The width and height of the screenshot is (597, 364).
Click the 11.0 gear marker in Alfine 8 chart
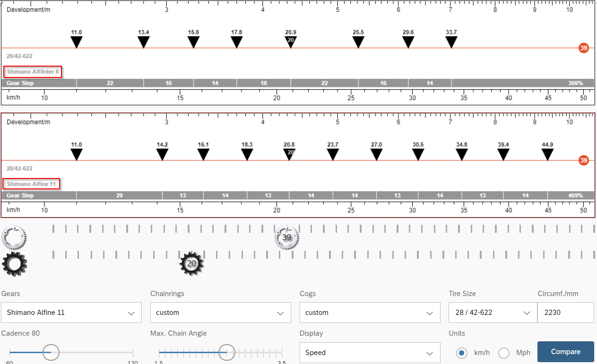click(x=77, y=42)
